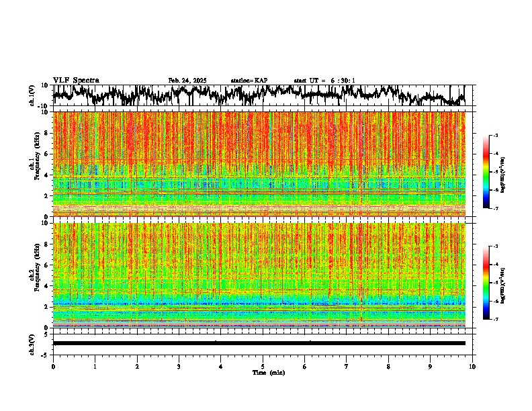The height and width of the screenshot is (411, 532).
Task: Click the "8" kHz tick on ch.1 frequency axis
Action: (x=47, y=133)
